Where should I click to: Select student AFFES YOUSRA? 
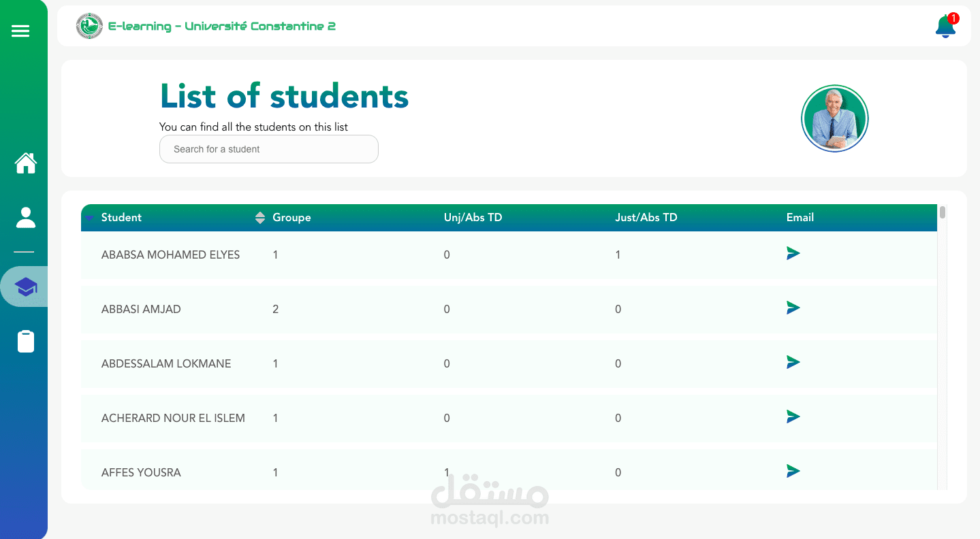tap(141, 473)
